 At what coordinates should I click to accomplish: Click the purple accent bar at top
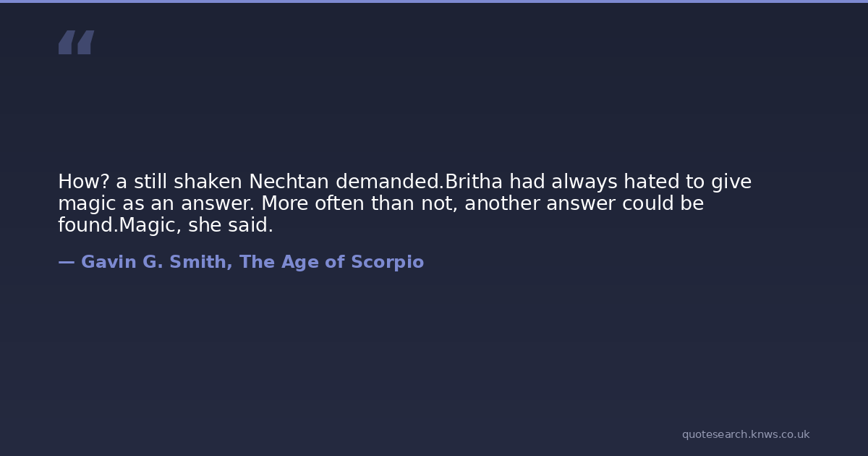click(x=434, y=1)
